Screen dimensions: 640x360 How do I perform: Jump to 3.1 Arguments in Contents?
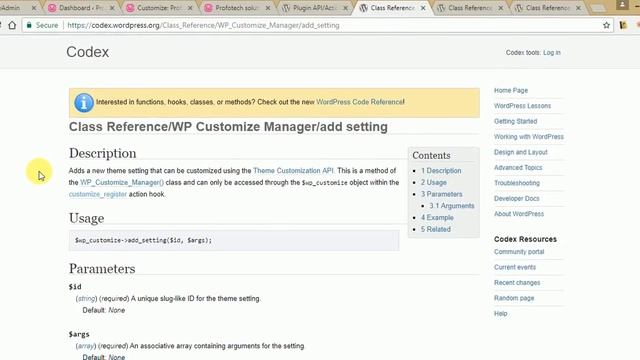tap(451, 206)
